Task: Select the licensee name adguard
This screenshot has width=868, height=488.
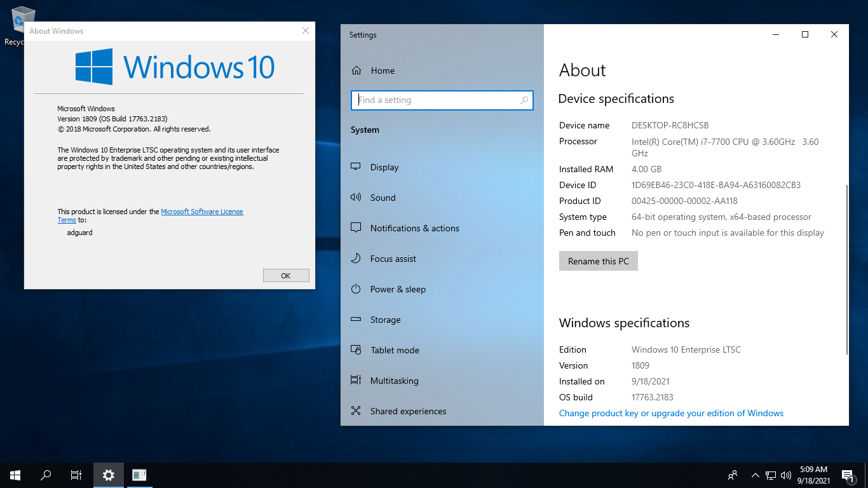Action: pos(79,233)
